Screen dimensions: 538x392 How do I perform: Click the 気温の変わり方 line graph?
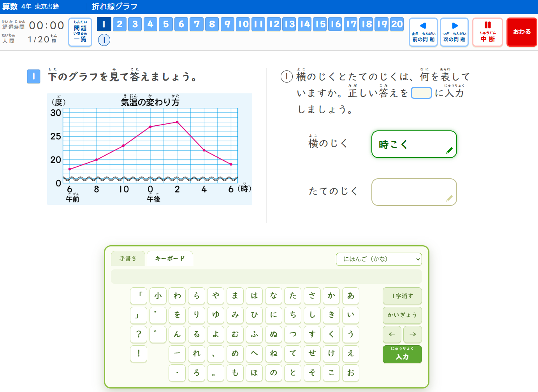pos(150,149)
